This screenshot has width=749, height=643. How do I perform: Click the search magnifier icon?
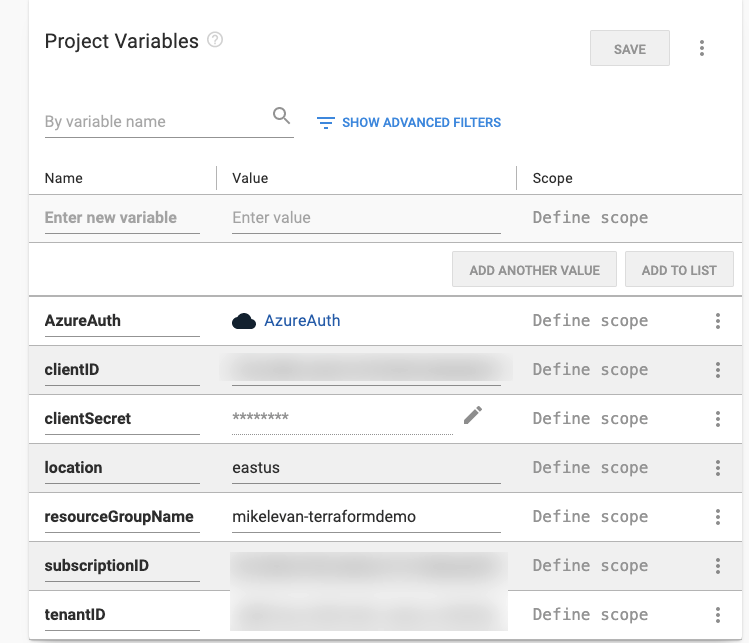(x=282, y=116)
